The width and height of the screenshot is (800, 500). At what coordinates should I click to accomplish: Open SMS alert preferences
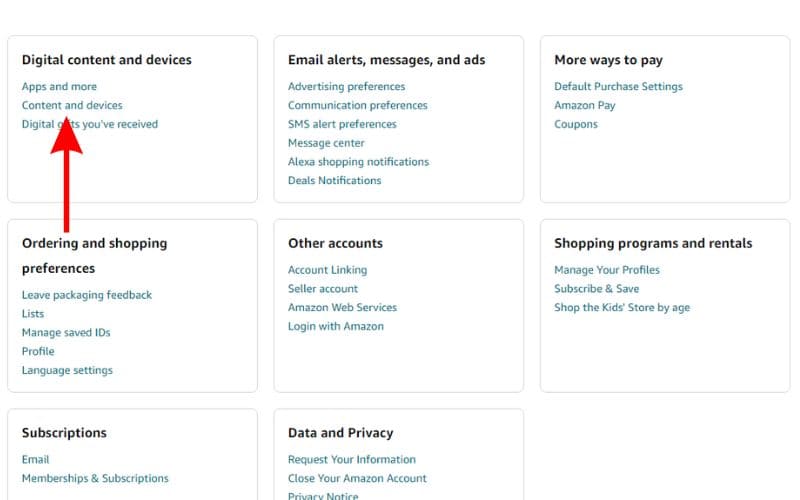tap(342, 124)
